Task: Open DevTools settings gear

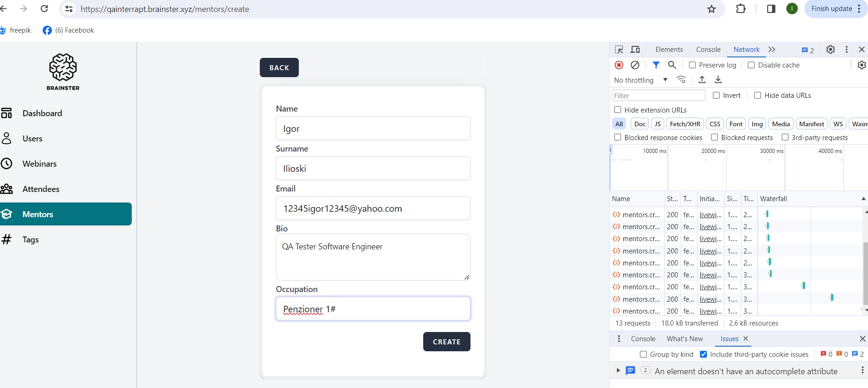Action: (x=830, y=50)
